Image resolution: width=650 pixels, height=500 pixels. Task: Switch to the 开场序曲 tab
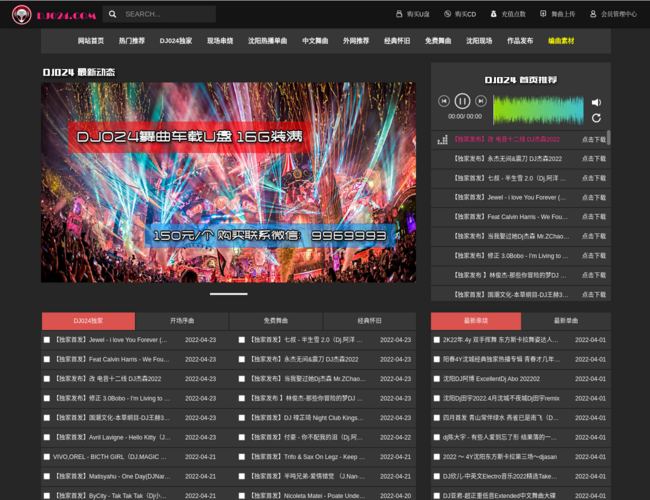click(182, 321)
